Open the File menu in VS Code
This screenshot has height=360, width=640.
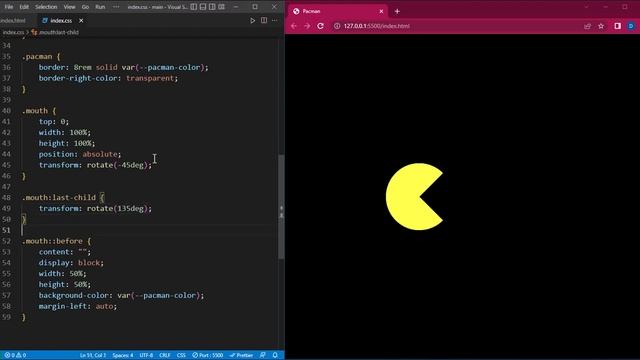coord(9,7)
